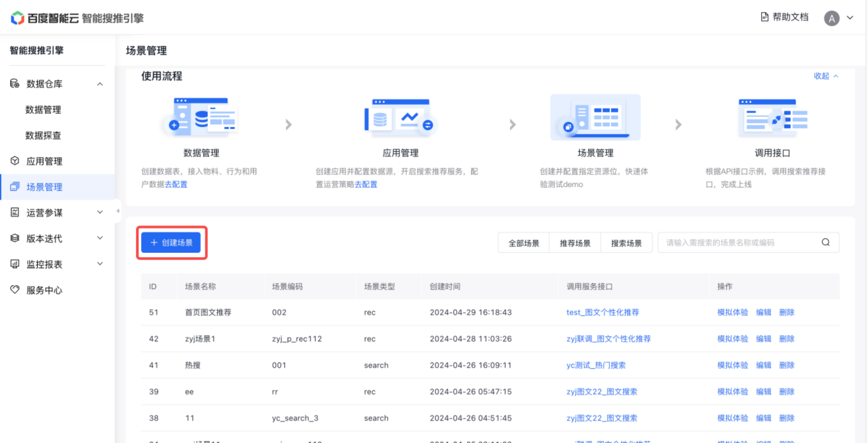Click 编辑 for zyj场景1
868x443 pixels.
(x=764, y=339)
